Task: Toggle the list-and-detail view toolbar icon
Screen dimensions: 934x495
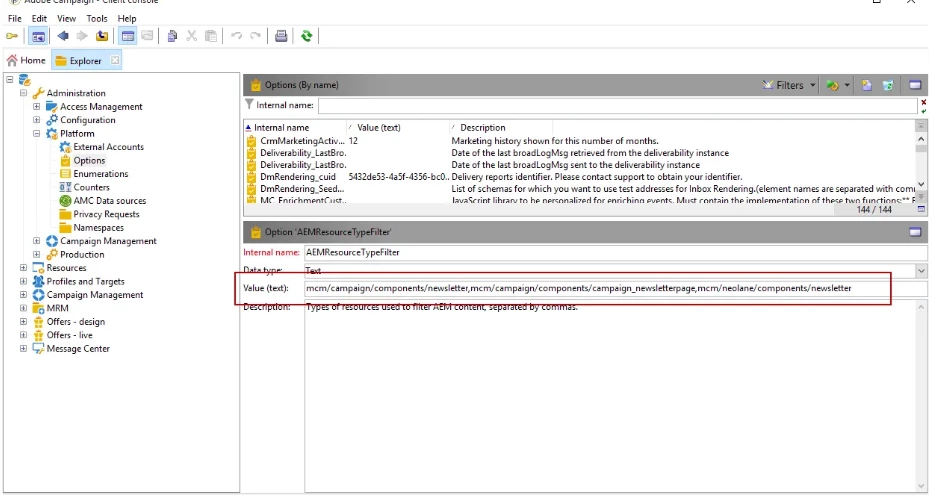Action: pos(127,36)
